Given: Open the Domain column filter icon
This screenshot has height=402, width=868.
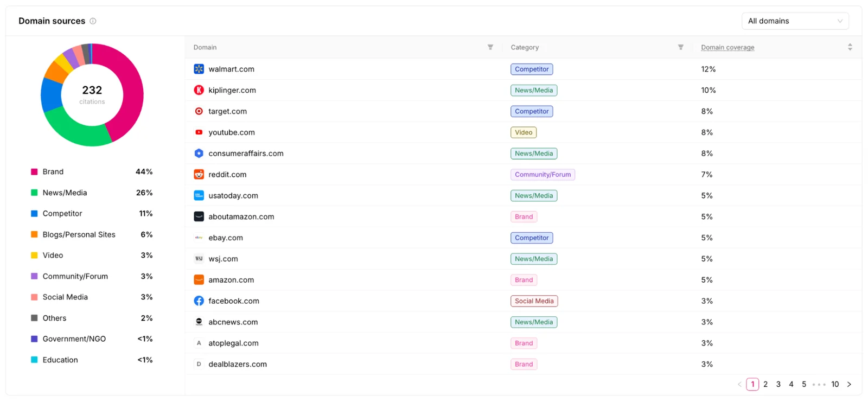Looking at the screenshot, I should click(490, 47).
